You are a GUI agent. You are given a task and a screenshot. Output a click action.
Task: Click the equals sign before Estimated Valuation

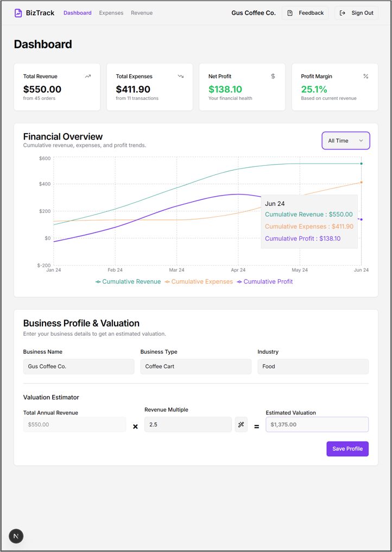[x=256, y=426]
